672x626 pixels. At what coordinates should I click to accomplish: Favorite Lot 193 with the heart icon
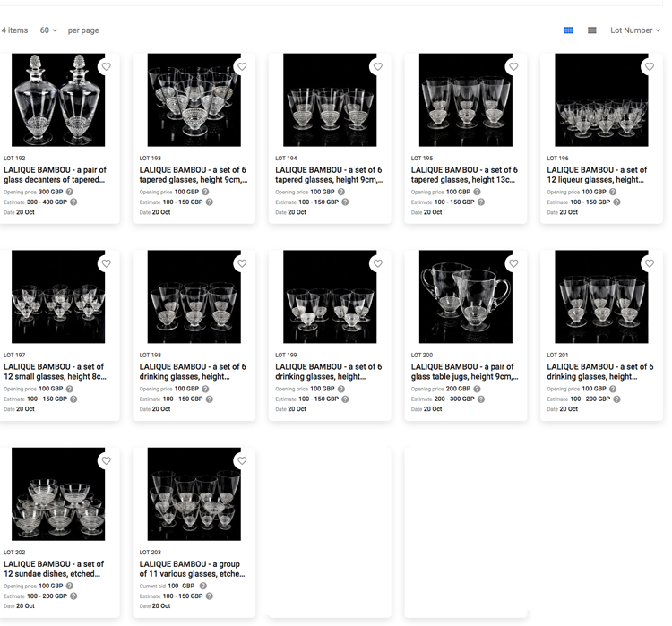click(x=242, y=66)
